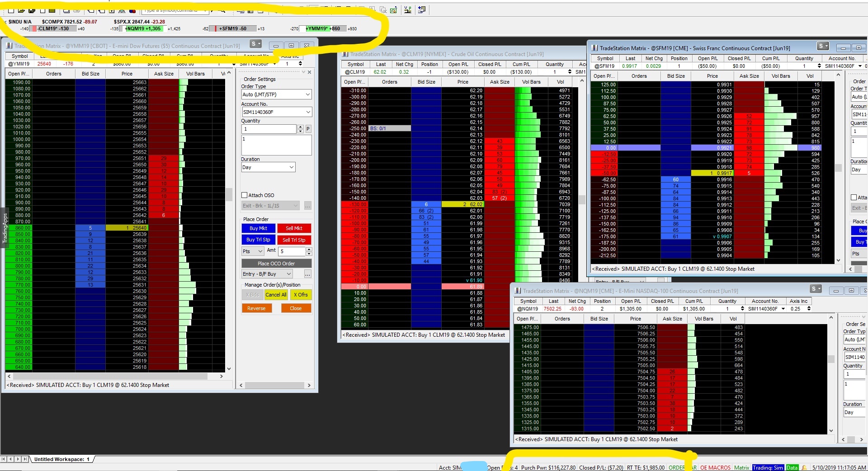Click the Reverse position button
Image resolution: width=868 pixels, height=471 pixels.
256,308
